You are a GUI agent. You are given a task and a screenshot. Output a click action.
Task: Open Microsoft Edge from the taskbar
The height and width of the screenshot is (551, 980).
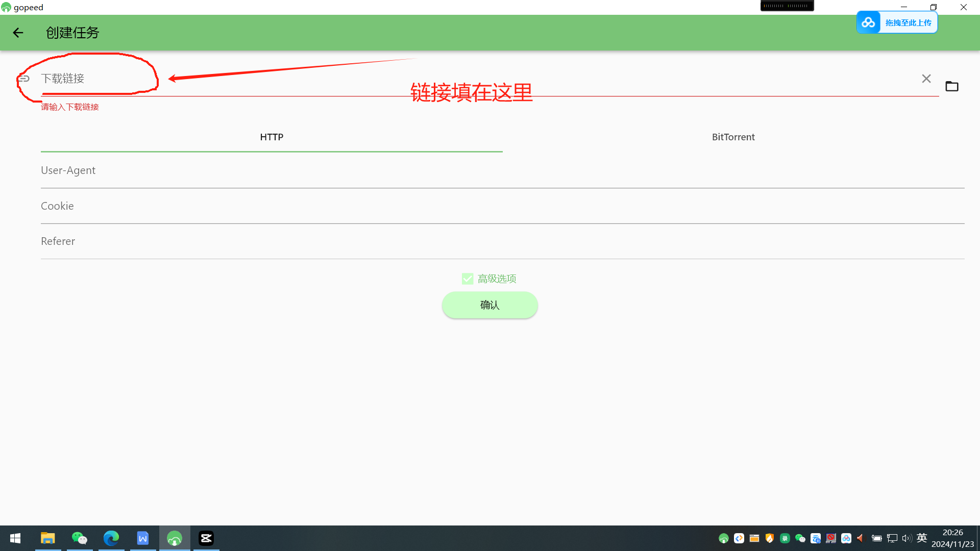pos(111,538)
